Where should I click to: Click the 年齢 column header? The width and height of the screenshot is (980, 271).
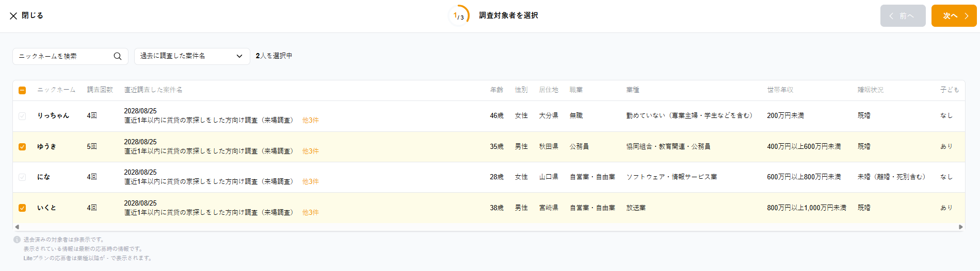(x=496, y=90)
